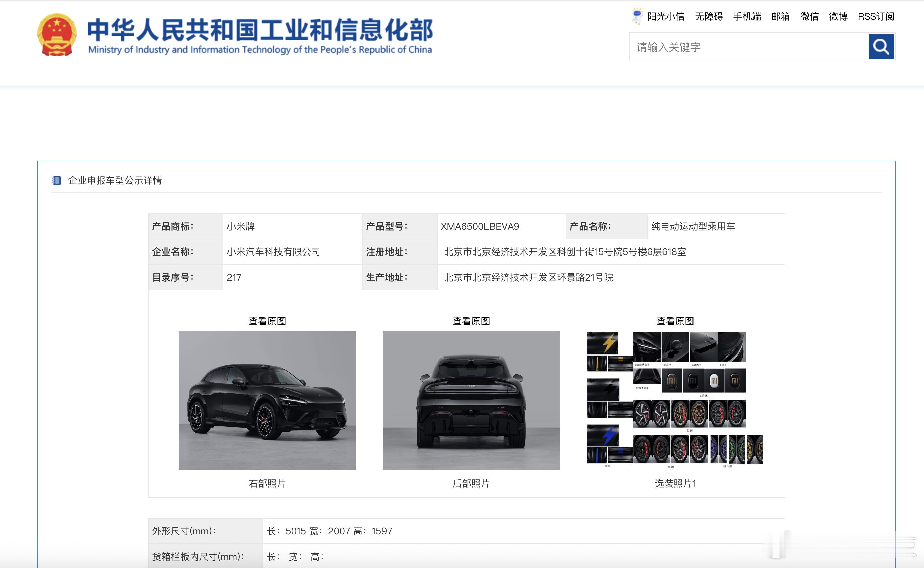The image size is (924, 568).
Task: Open the 邮箱 mailbox link
Action: [780, 16]
